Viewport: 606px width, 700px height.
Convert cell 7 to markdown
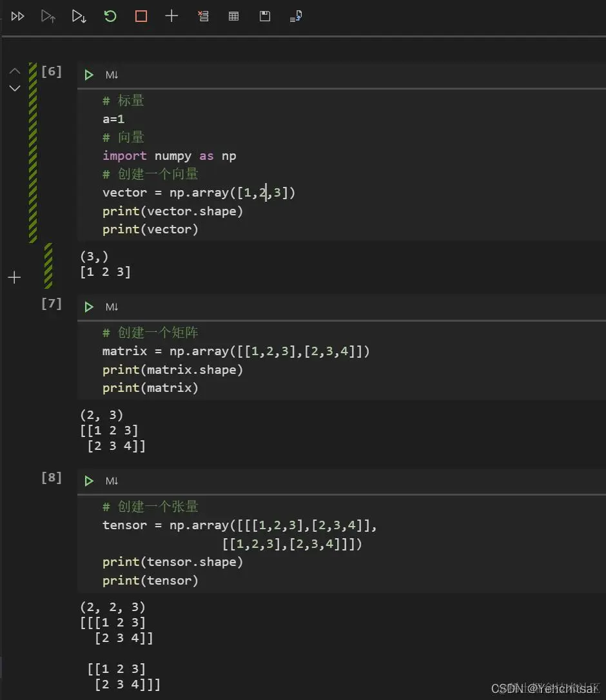112,307
